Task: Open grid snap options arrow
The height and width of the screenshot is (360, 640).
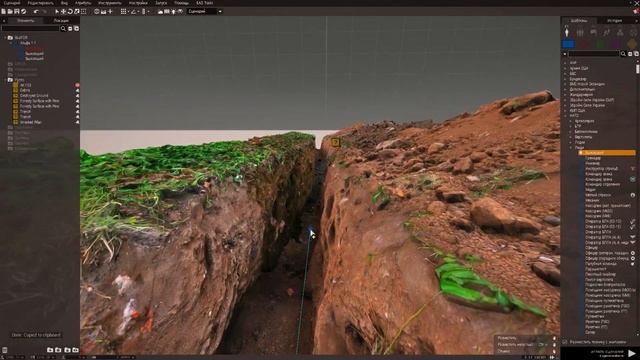Action: point(128,12)
